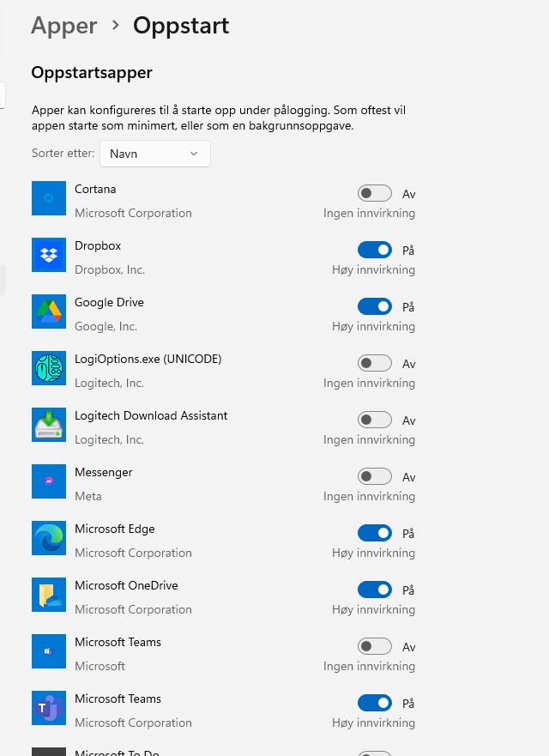Disable Microsoft OneDrive startup toggle
The image size is (549, 756).
(374, 590)
